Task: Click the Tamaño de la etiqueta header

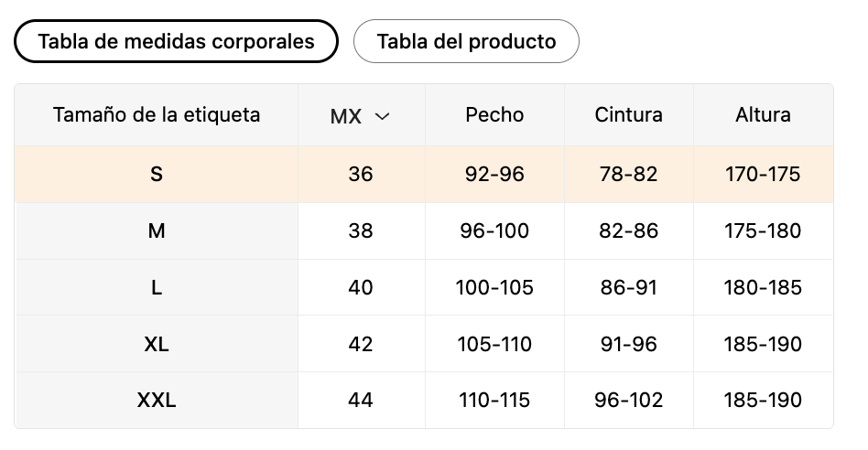Action: click(x=157, y=115)
